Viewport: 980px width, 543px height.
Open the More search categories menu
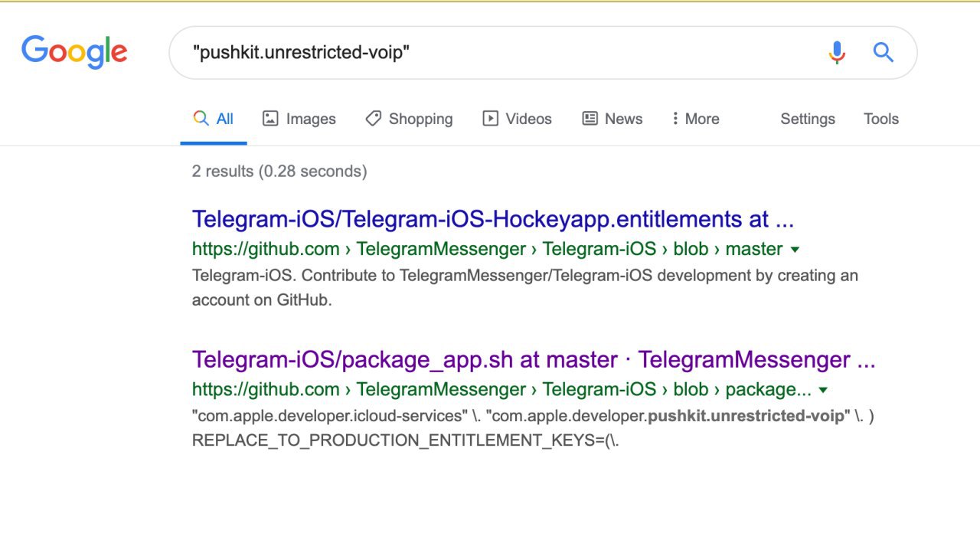tap(695, 119)
